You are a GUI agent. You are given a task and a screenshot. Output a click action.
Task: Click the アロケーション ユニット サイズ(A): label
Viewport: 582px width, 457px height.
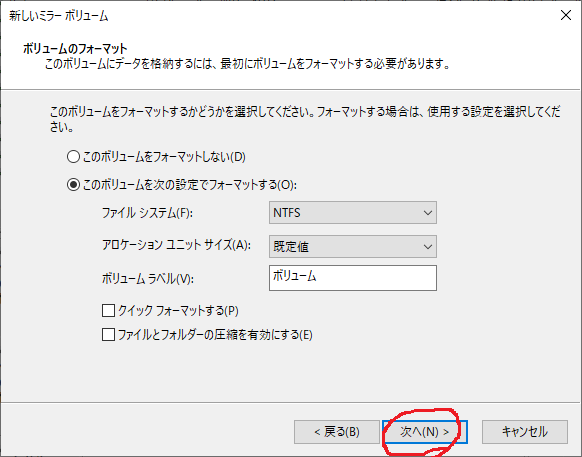click(x=176, y=245)
